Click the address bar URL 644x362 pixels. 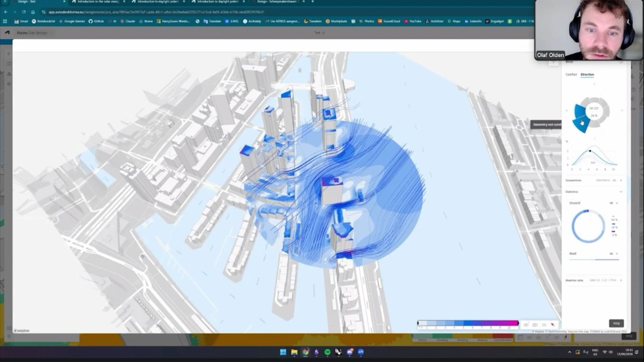[x=157, y=12]
